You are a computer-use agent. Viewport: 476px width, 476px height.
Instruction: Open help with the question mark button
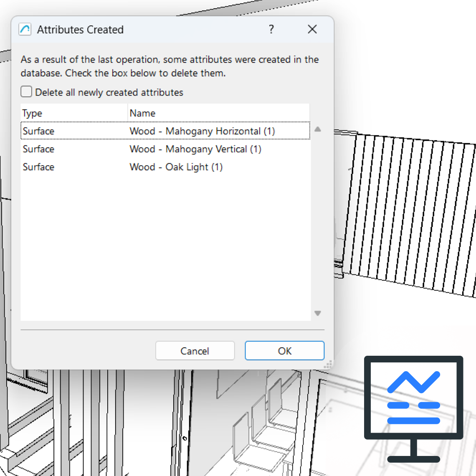pos(271,29)
